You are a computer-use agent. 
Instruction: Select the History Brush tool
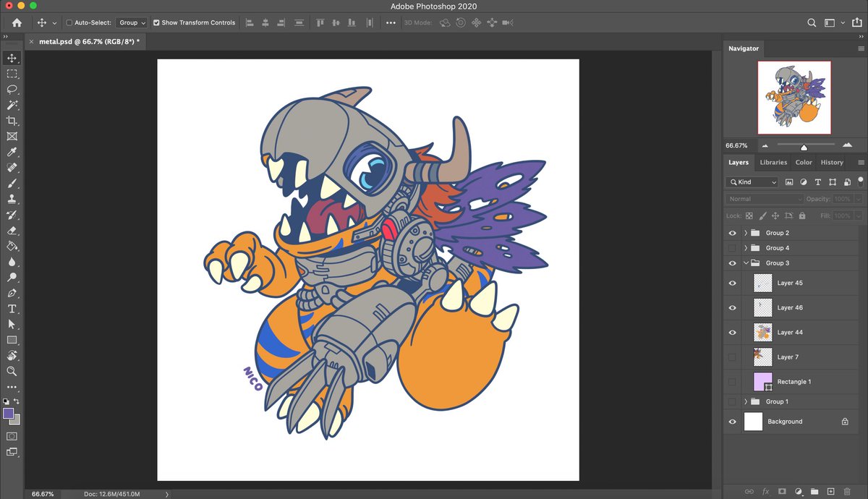(12, 215)
